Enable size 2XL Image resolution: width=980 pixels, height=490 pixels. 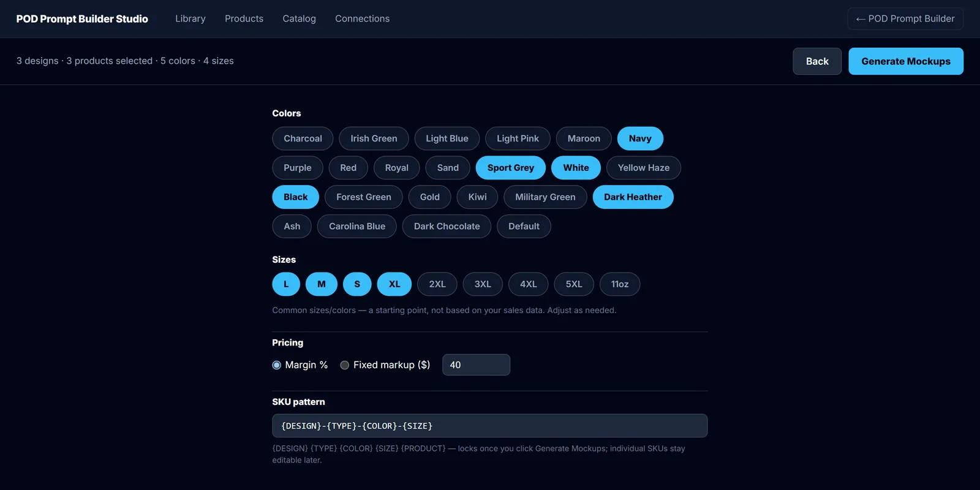point(437,284)
